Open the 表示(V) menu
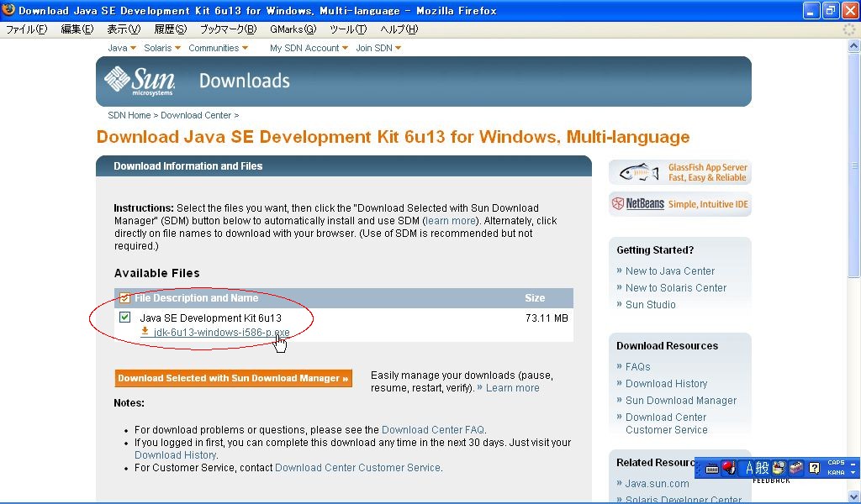The image size is (861, 504). 124,29
